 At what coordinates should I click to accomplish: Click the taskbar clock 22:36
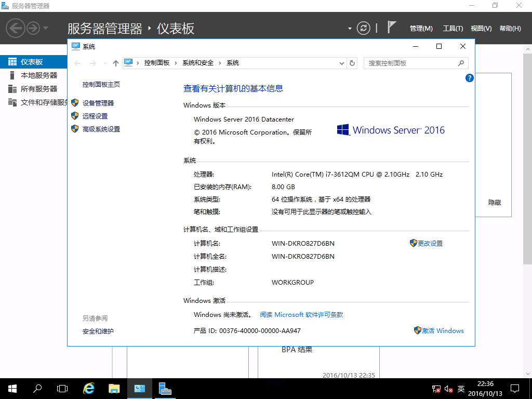(485, 389)
